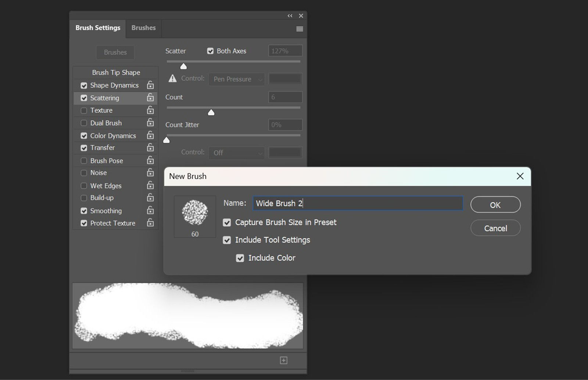Viewport: 588px width, 380px height.
Task: Cancel the New Brush dialog
Action: tap(495, 228)
